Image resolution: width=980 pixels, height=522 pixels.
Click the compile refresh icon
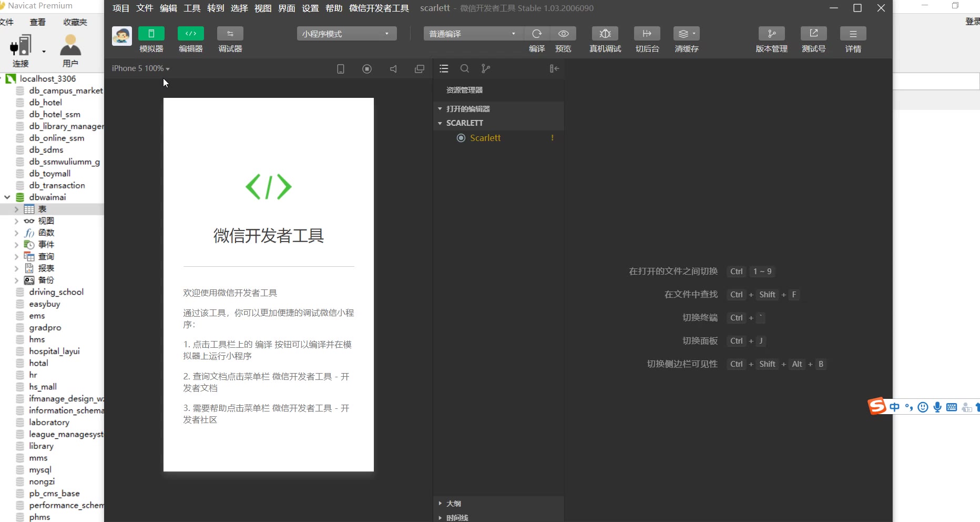tap(537, 34)
